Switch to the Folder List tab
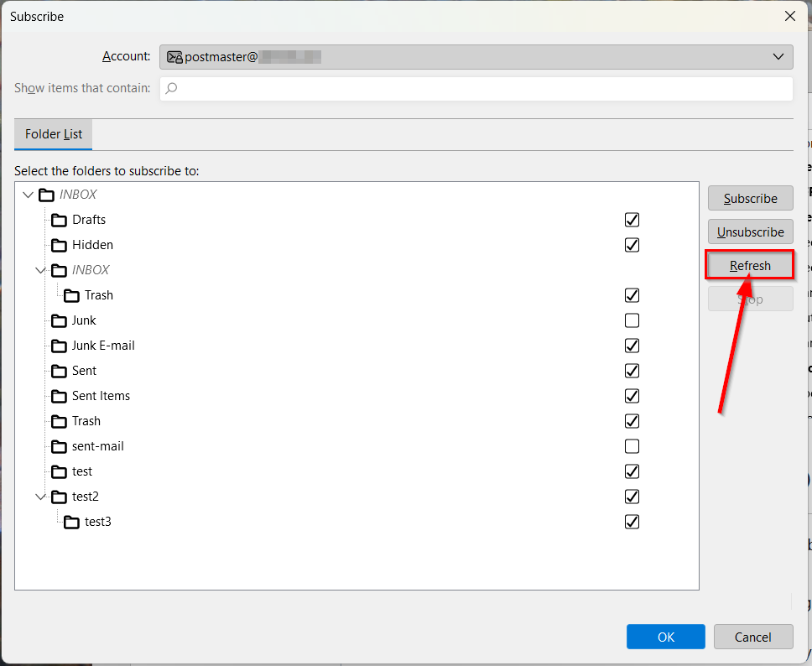 54,134
